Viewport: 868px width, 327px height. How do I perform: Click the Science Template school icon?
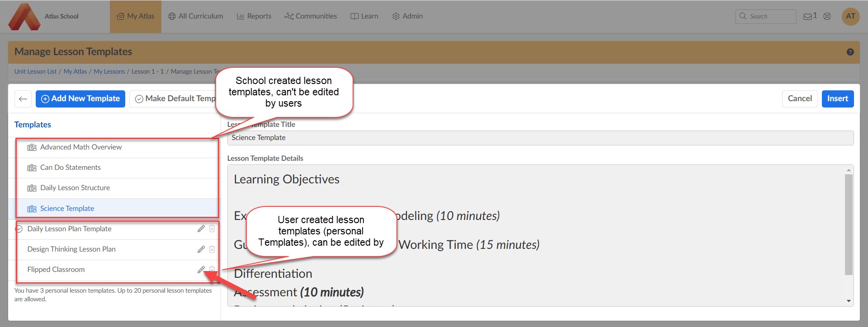point(32,209)
